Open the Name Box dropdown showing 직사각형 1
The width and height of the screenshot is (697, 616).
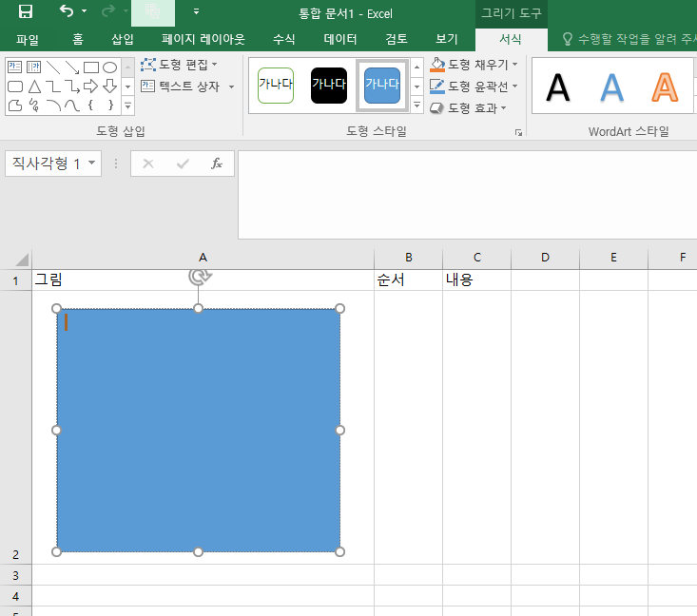tap(91, 164)
